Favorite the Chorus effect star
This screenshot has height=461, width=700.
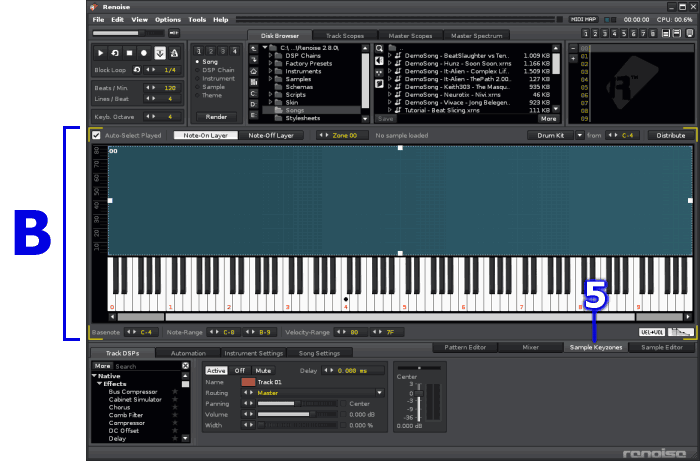(x=175, y=407)
